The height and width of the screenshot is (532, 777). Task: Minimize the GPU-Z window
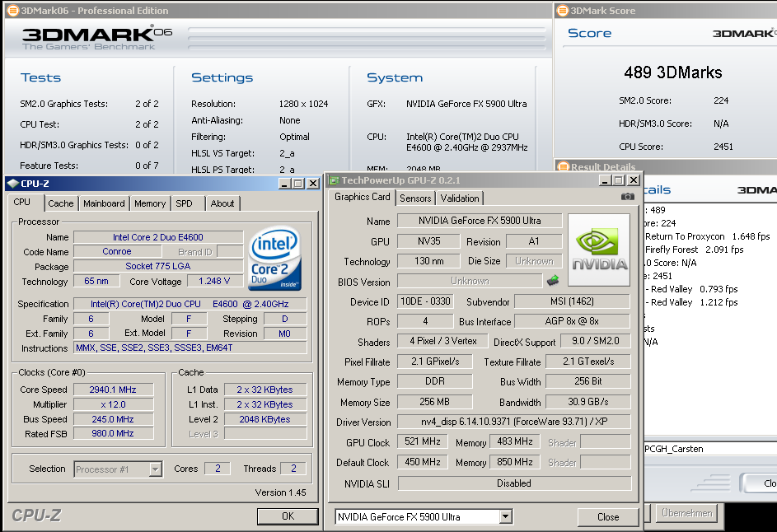pyautogui.click(x=605, y=180)
